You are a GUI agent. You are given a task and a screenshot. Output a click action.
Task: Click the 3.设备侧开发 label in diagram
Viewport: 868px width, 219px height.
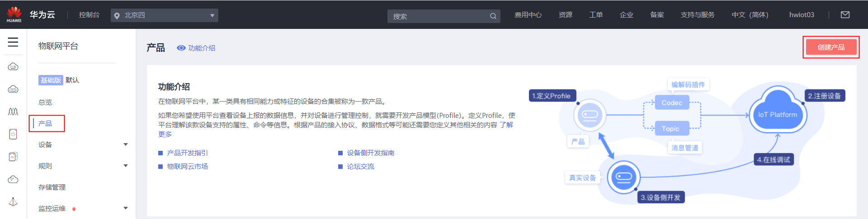(x=660, y=197)
